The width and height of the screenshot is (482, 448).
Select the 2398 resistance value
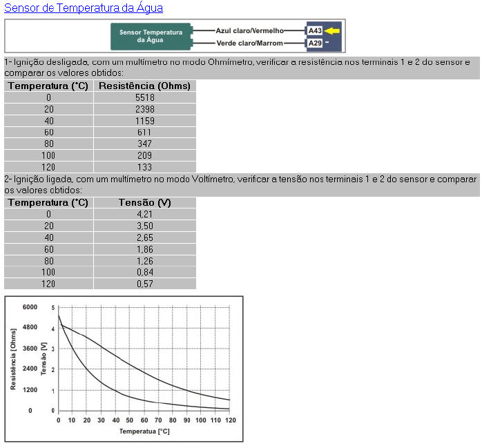(144, 109)
